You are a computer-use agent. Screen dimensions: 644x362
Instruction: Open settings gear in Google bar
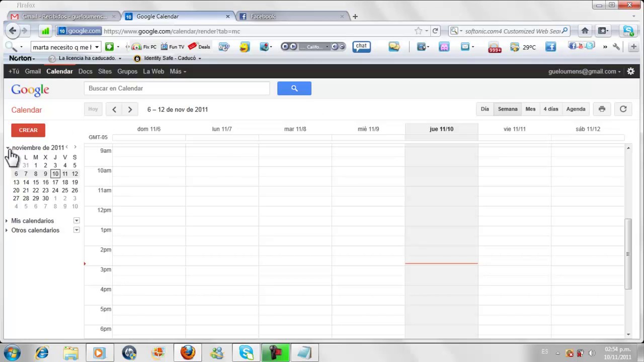(x=630, y=71)
